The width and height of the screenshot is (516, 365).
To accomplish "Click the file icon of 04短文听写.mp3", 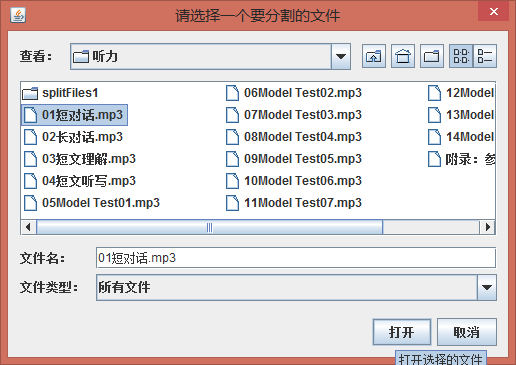I will (x=31, y=181).
